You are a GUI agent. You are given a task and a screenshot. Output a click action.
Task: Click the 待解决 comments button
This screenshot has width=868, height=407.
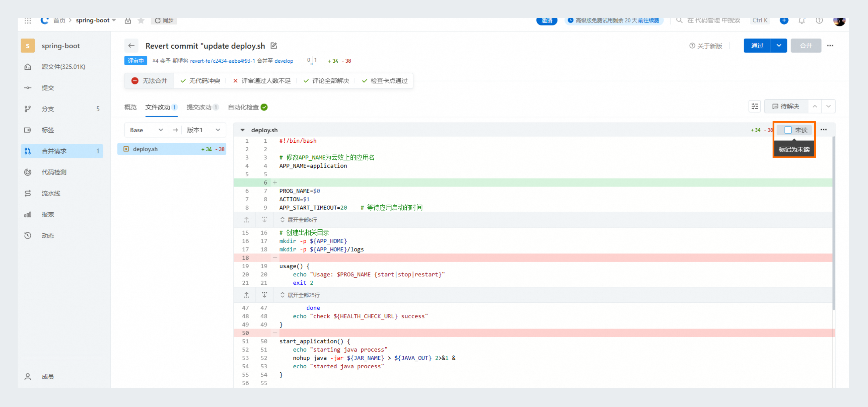(x=786, y=106)
